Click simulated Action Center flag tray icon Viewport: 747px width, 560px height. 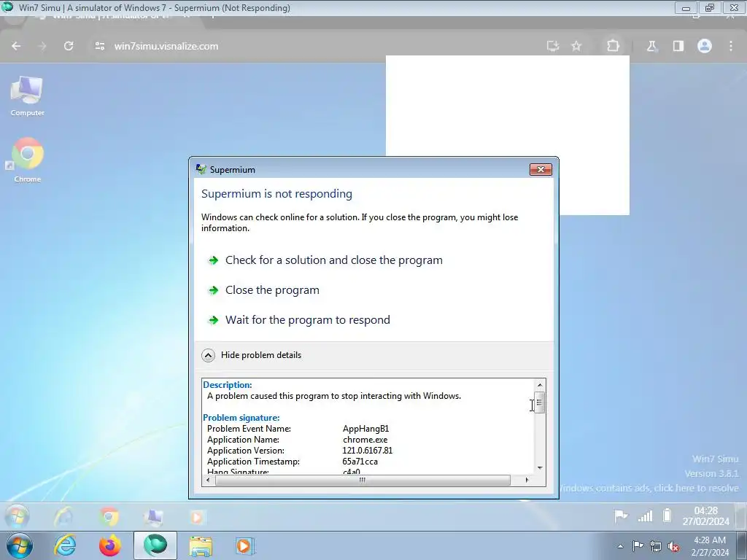621,516
